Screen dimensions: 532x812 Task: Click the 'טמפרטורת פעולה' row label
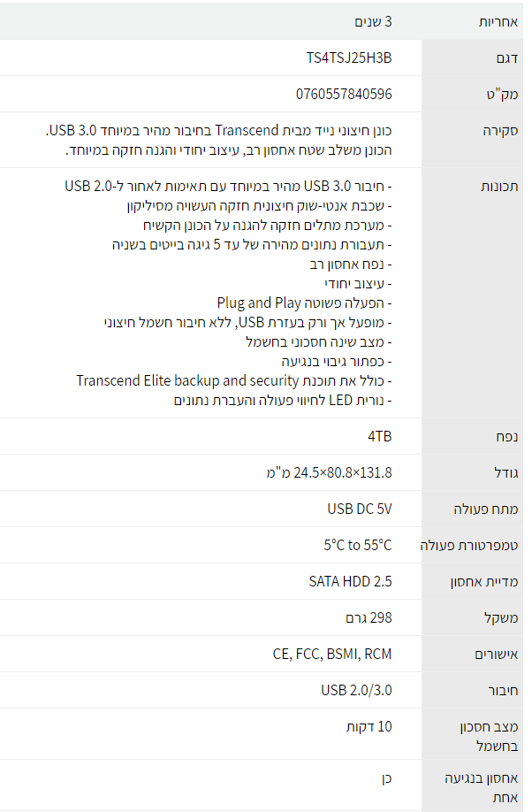click(469, 545)
